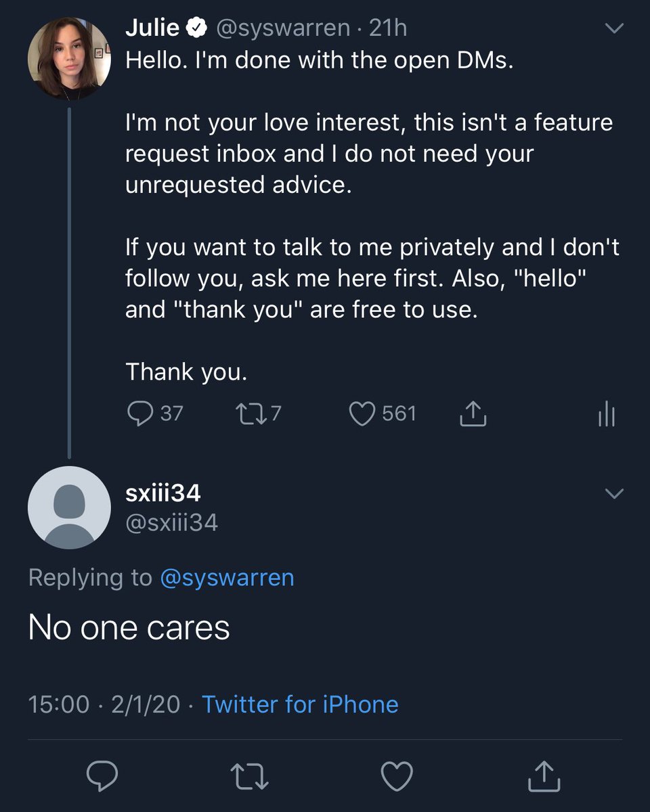The image size is (650, 812).
Task: Like the "No one cares" reply
Action: pos(397,774)
